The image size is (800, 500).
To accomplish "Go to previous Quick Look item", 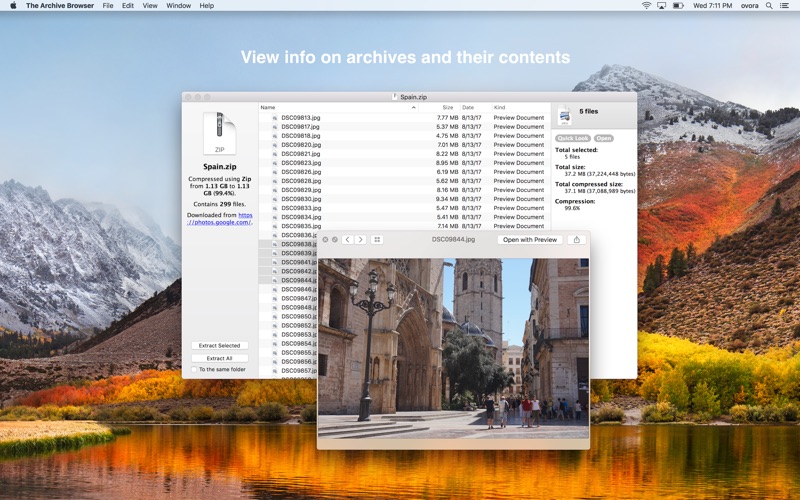I will [x=348, y=240].
